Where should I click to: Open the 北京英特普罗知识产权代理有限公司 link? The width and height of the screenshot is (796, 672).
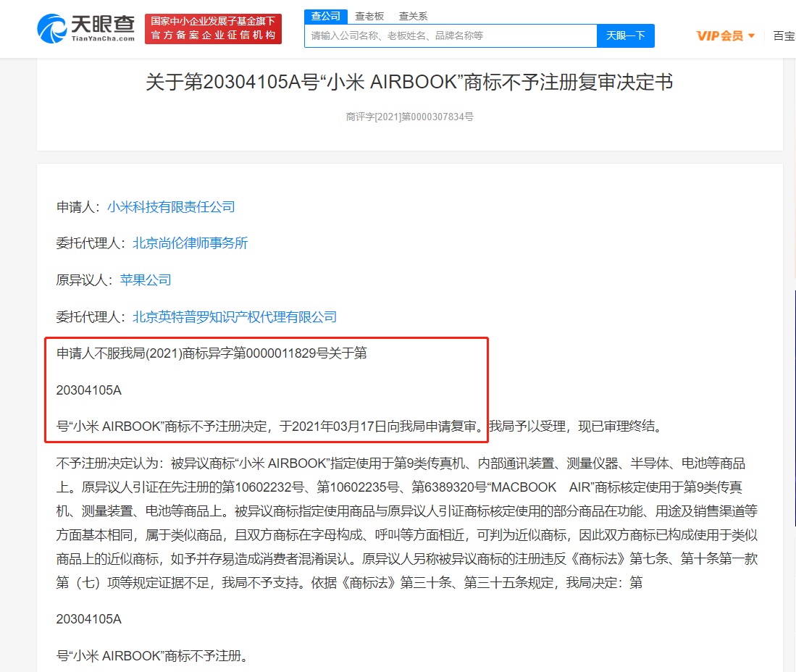click(x=235, y=317)
